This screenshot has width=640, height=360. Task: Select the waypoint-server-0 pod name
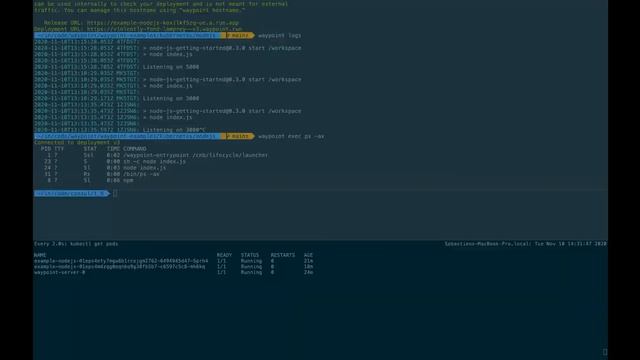click(x=60, y=272)
